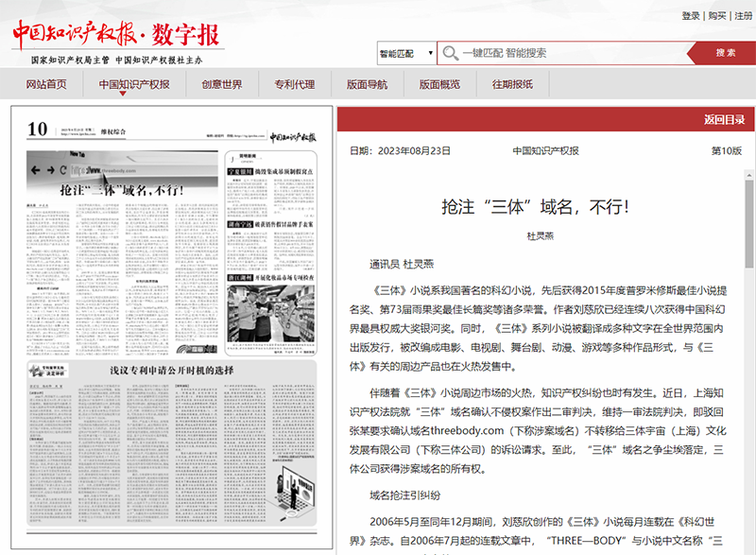Go to 网站首页 menu item

(x=46, y=84)
